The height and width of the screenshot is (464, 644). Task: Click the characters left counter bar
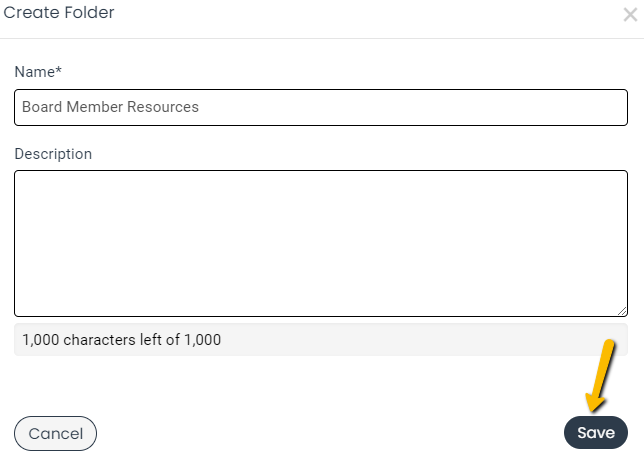pos(321,340)
